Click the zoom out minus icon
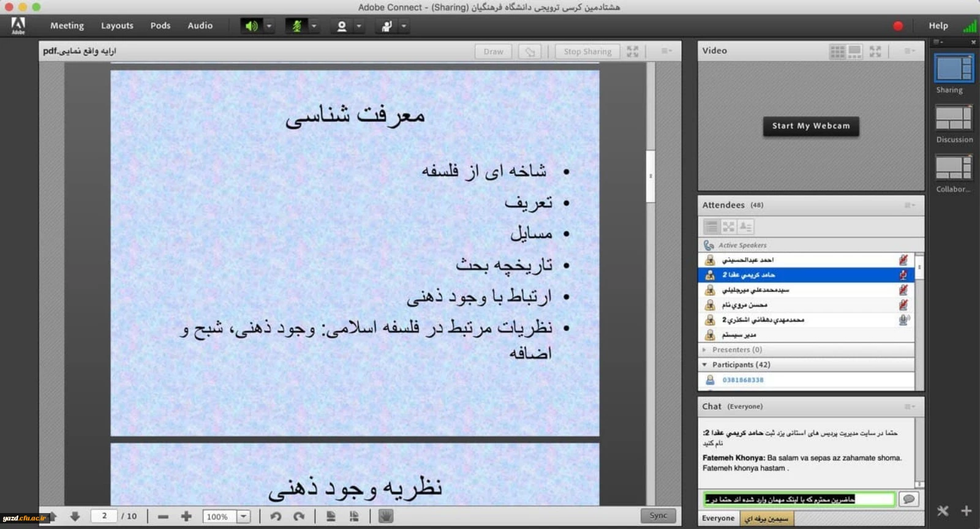The width and height of the screenshot is (980, 529). 163,516
